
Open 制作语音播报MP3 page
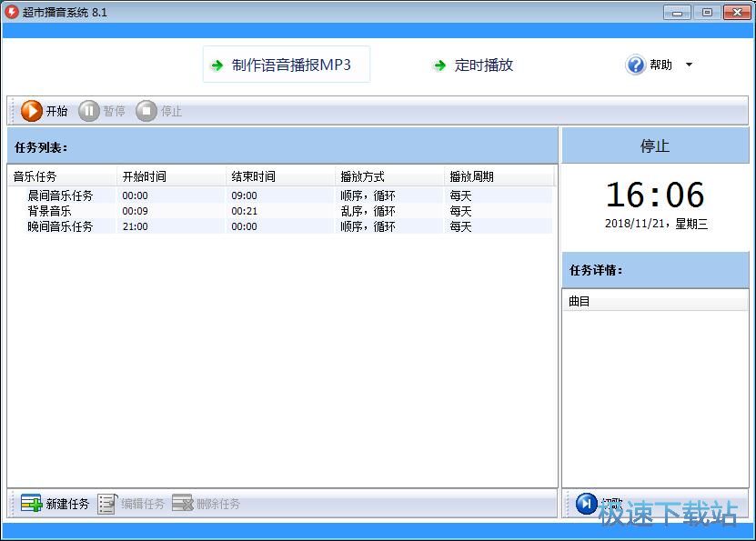pyautogui.click(x=287, y=65)
